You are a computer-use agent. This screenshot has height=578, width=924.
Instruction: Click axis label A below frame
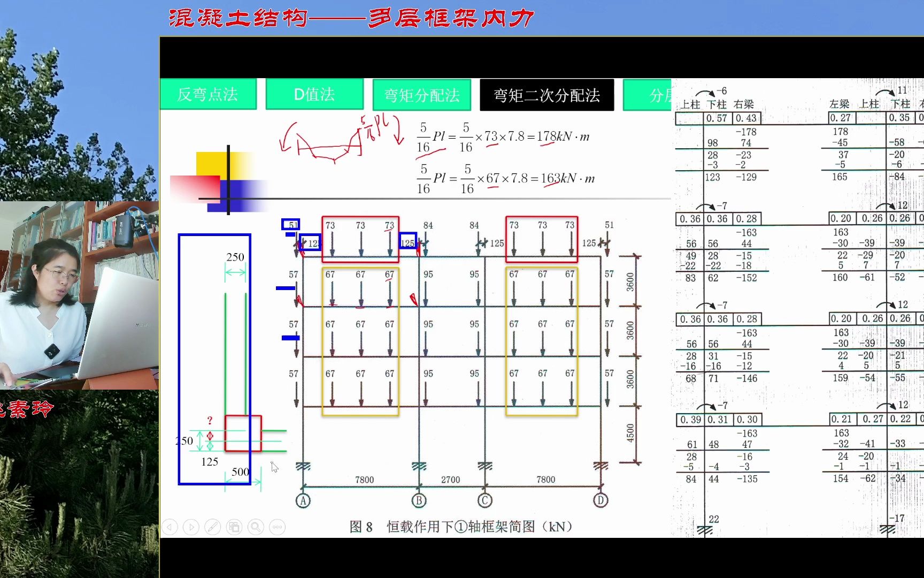[x=303, y=500]
